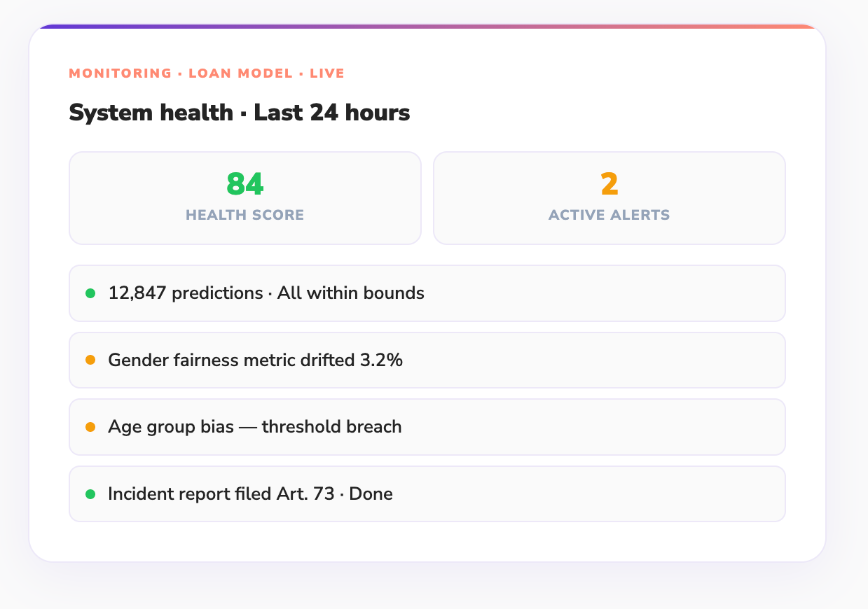This screenshot has height=609, width=868.
Task: Select the Active Alerts card showing 2
Action: pyautogui.click(x=609, y=197)
